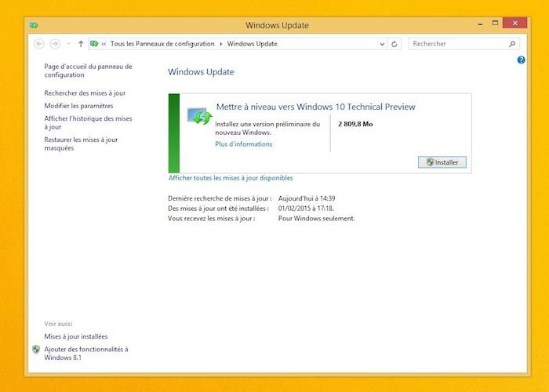Open 'Page d'accueil du panneau de configuration'

(x=88, y=71)
